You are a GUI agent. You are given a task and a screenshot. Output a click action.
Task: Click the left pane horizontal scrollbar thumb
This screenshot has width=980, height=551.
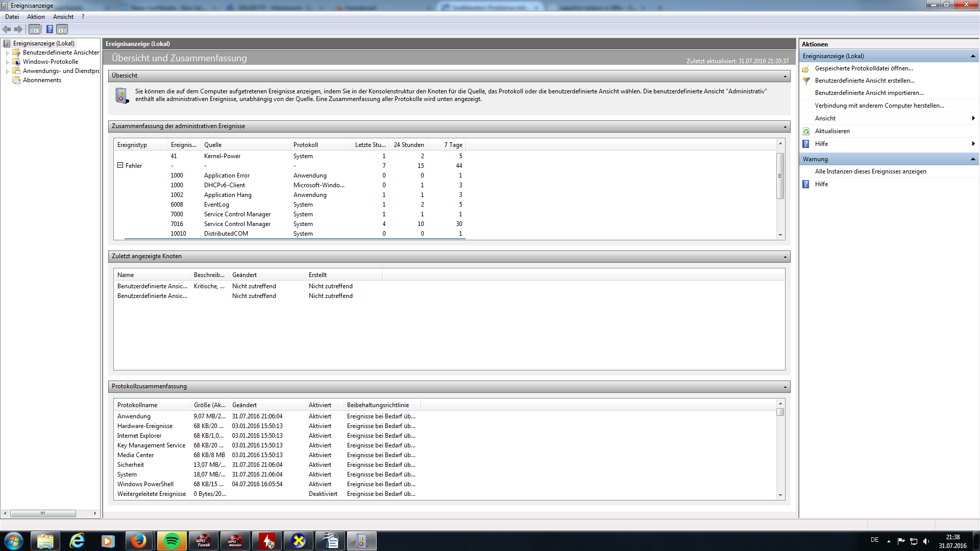click(x=43, y=513)
